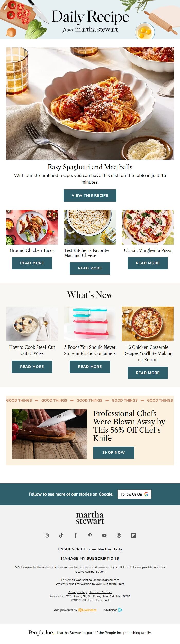Click the AdChoices triangle icon
180x644 pixels.
(120, 610)
